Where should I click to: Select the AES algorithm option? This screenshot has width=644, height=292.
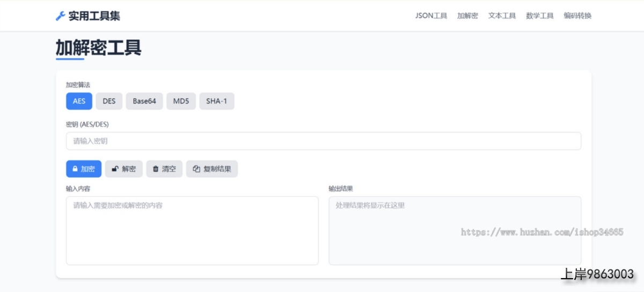79,101
